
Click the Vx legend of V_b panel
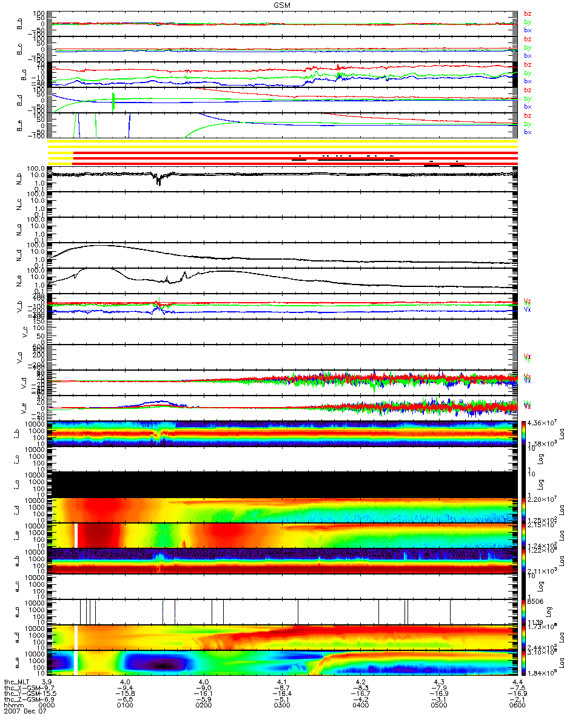(x=527, y=309)
